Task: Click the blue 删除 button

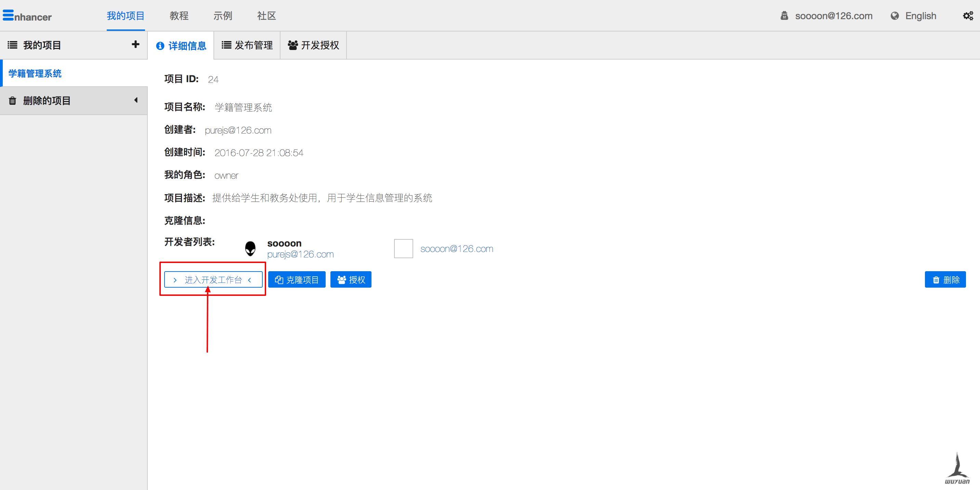Action: point(945,280)
